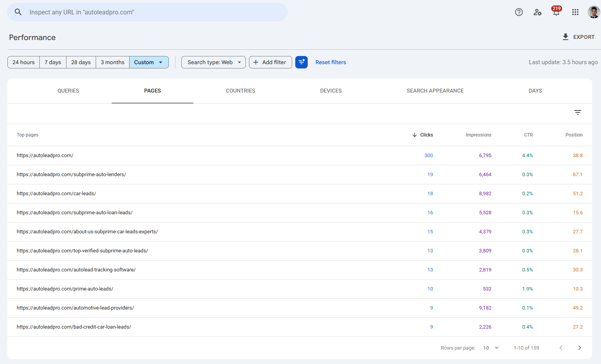Select the car-leads page row
This screenshot has width=601, height=364.
coord(300,194)
